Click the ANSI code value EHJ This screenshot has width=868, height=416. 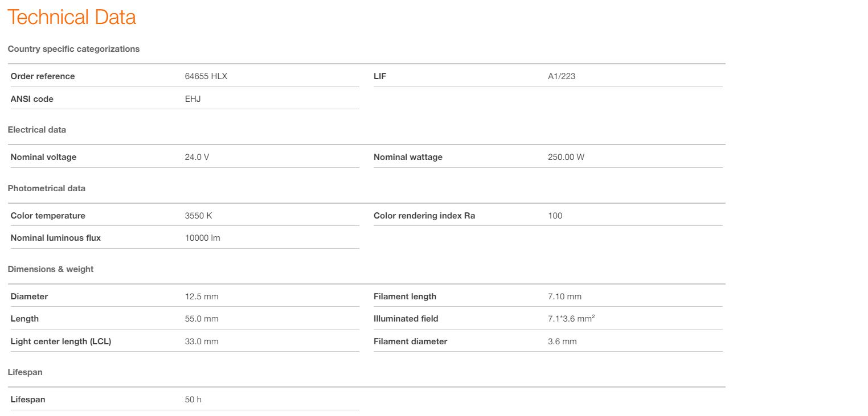[193, 99]
